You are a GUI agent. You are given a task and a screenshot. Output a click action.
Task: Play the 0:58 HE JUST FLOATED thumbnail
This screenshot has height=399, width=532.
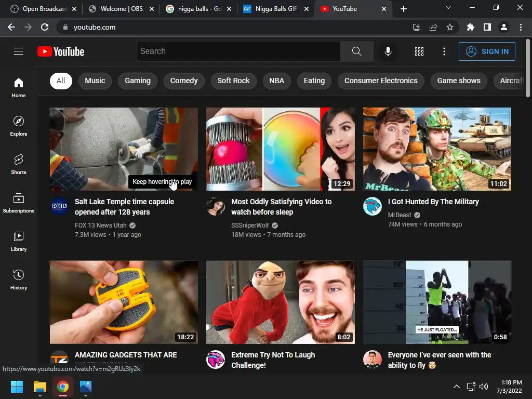[437, 302]
